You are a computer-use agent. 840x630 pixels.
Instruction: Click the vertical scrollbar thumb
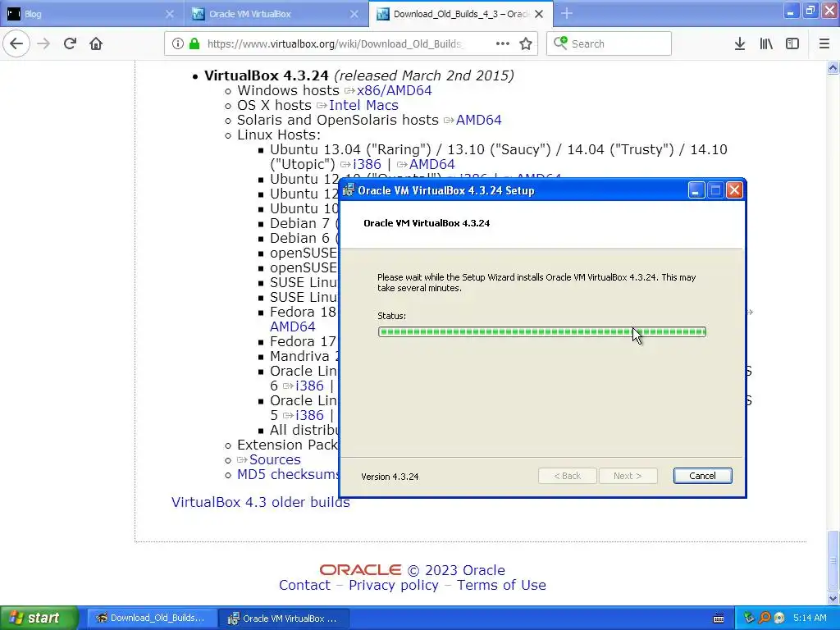click(833, 559)
